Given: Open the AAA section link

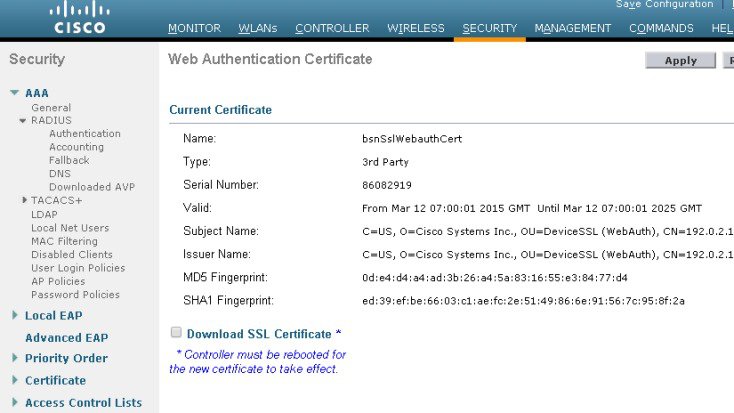Looking at the screenshot, I should (37, 93).
